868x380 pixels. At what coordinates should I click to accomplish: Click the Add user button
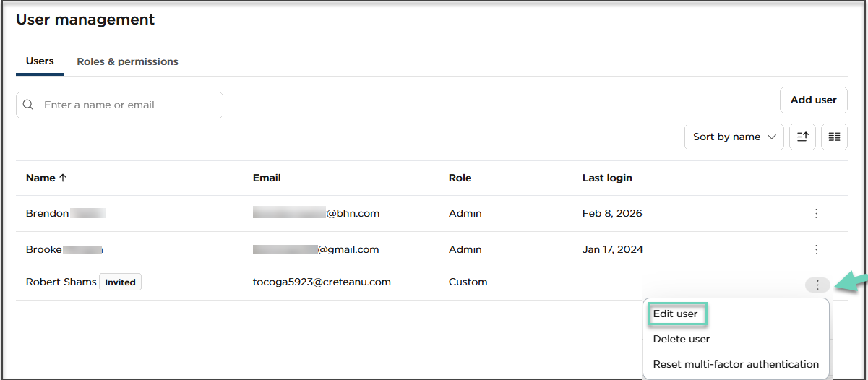(x=813, y=100)
